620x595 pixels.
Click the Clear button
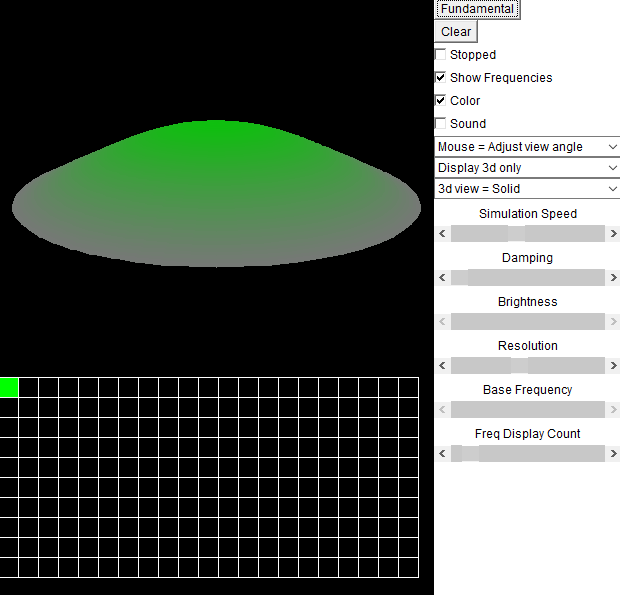click(456, 32)
